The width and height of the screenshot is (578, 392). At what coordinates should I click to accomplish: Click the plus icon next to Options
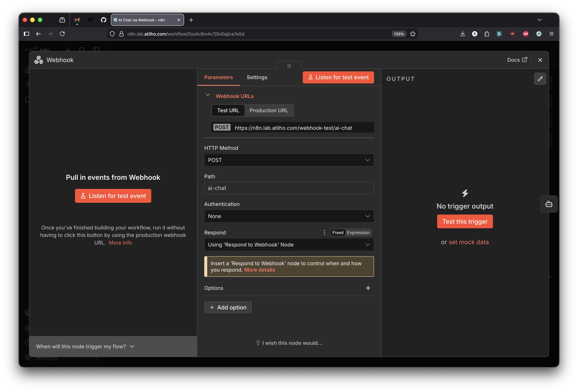[368, 288]
